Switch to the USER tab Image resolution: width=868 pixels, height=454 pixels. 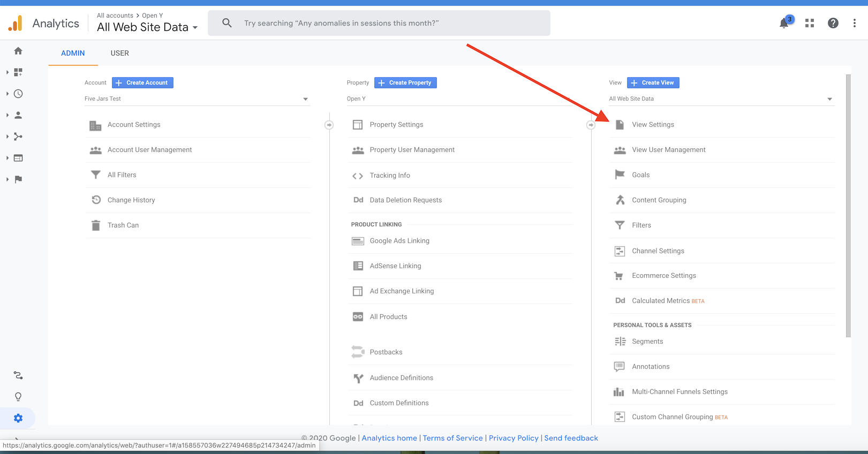tap(120, 53)
